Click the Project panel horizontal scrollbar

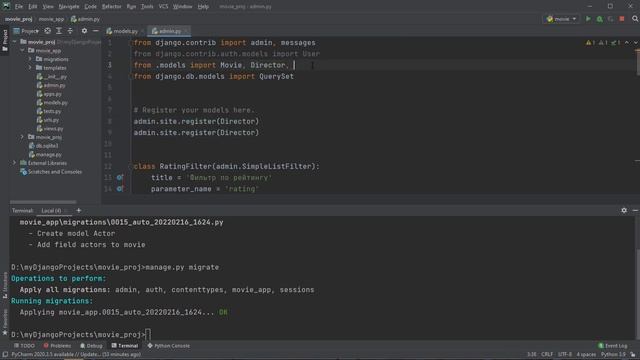43,202
